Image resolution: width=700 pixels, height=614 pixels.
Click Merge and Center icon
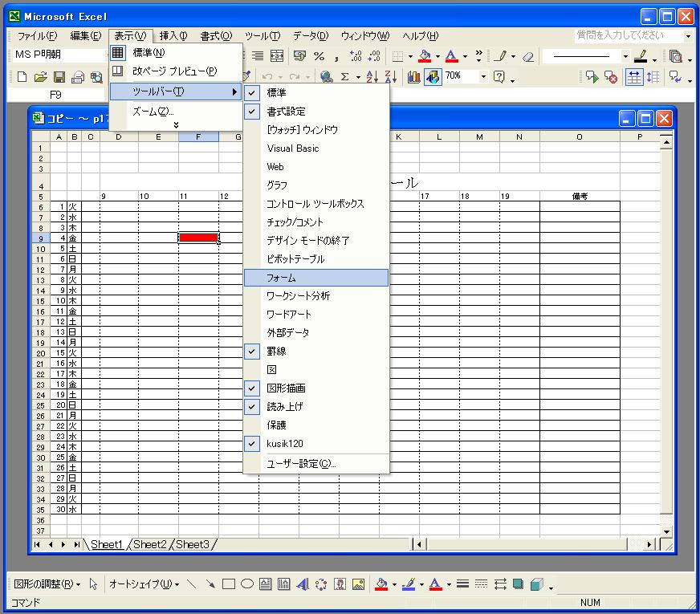coord(277,55)
